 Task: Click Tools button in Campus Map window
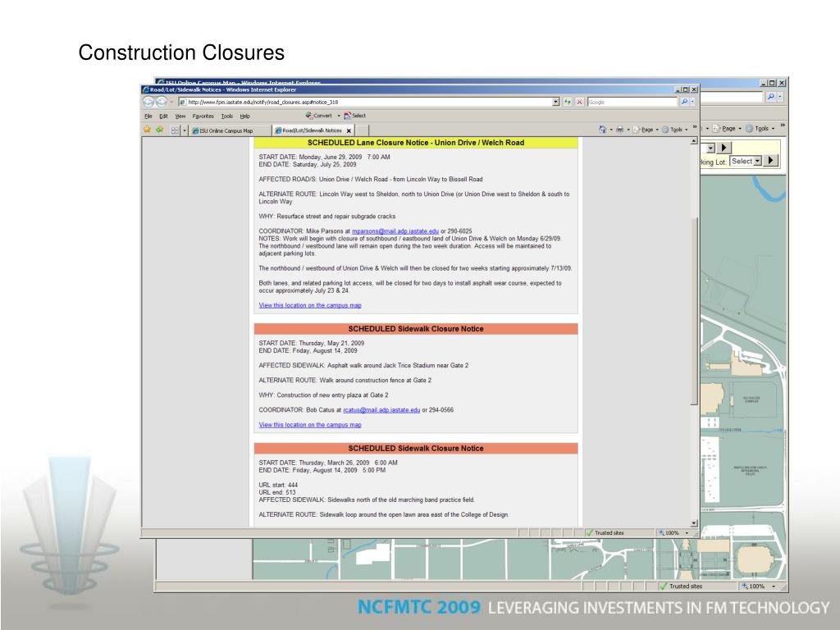pyautogui.click(x=760, y=129)
